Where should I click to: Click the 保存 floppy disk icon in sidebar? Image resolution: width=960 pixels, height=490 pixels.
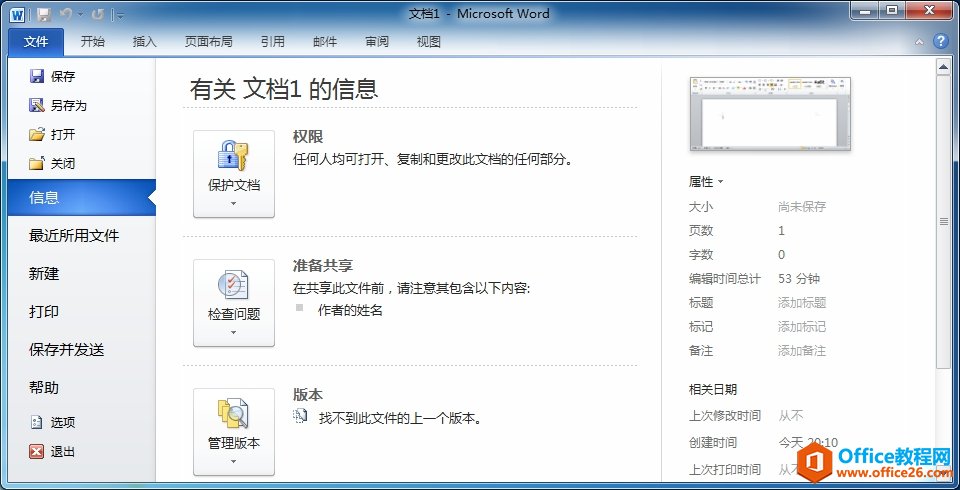37,76
